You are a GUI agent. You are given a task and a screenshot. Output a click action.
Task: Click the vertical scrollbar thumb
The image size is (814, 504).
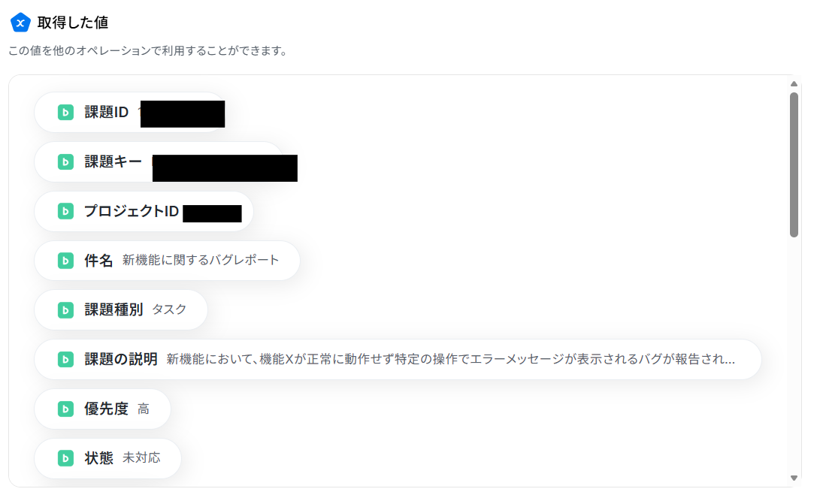click(x=794, y=164)
